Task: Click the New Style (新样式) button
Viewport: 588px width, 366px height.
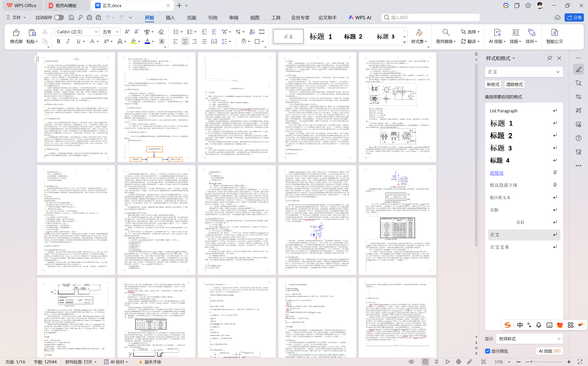Action: coord(493,84)
